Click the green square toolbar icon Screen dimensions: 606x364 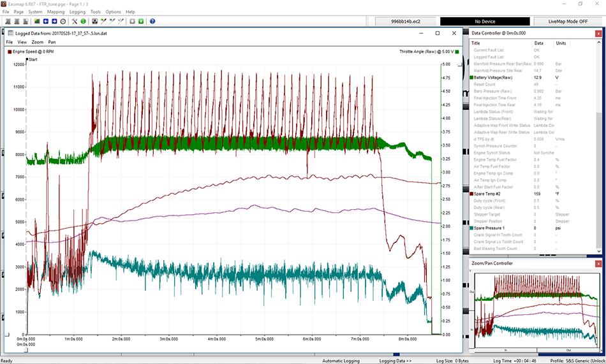point(141,21)
